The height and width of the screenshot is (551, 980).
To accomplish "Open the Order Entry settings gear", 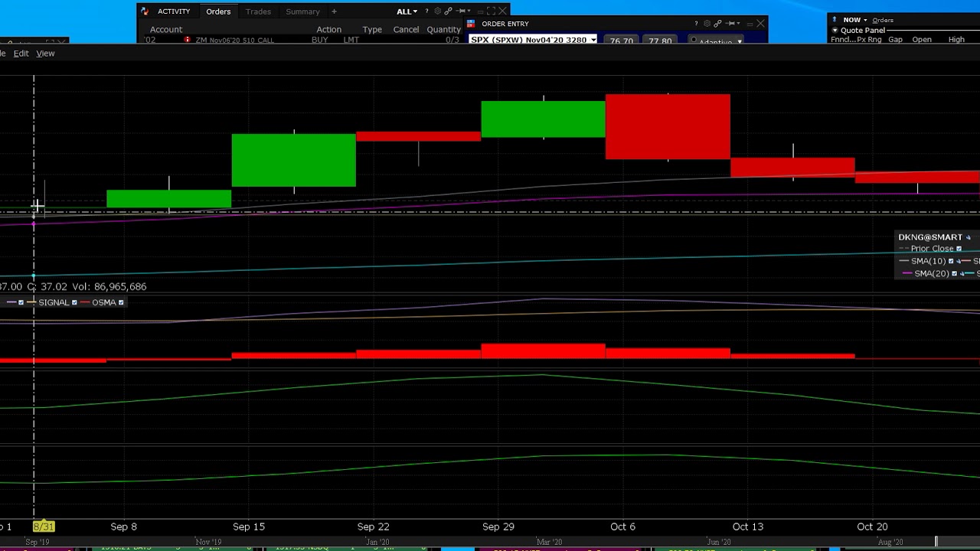I will pos(707,24).
